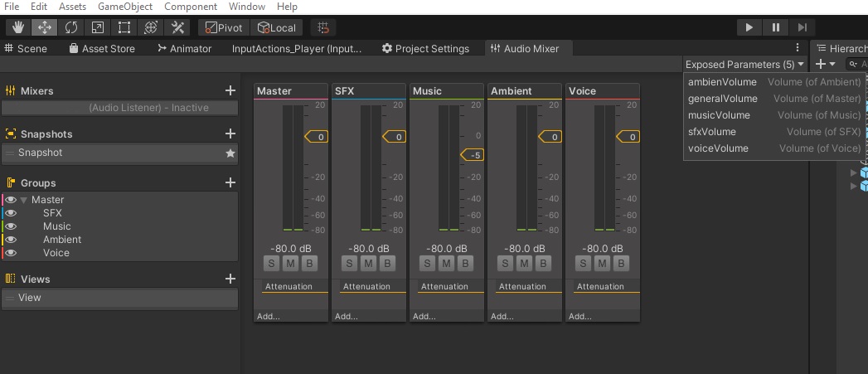
Task: Switch to the Scene tab
Action: pos(26,48)
